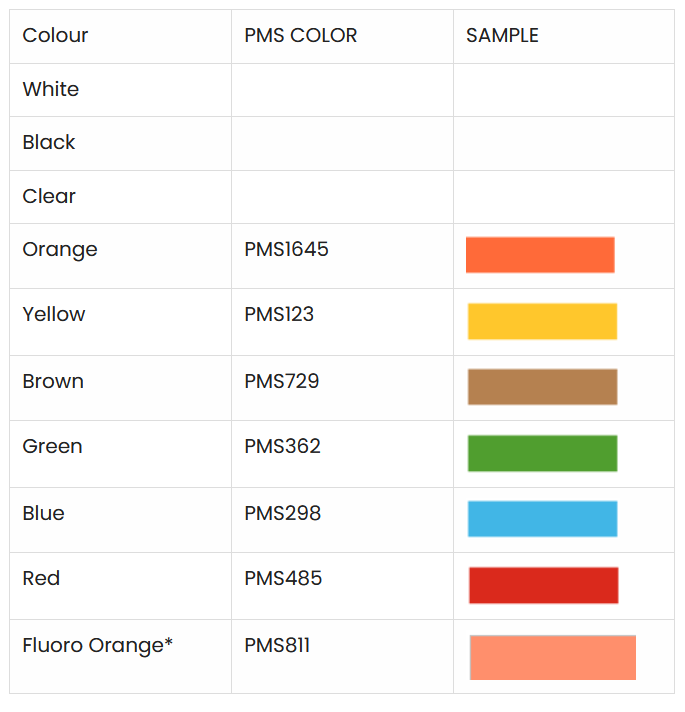Click the PMS298 code text
This screenshot has width=685, height=712.
point(282,513)
